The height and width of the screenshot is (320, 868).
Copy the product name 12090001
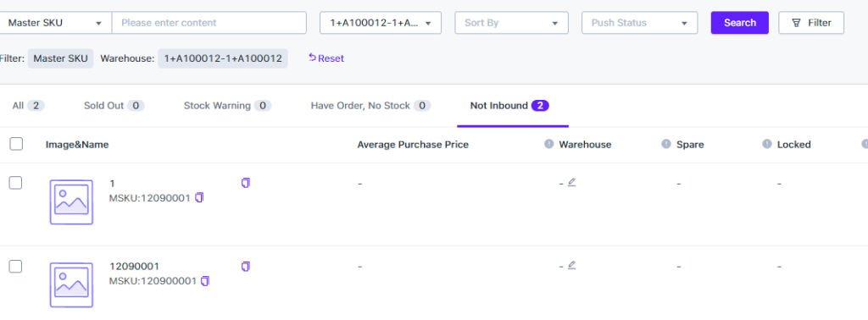[246, 267]
